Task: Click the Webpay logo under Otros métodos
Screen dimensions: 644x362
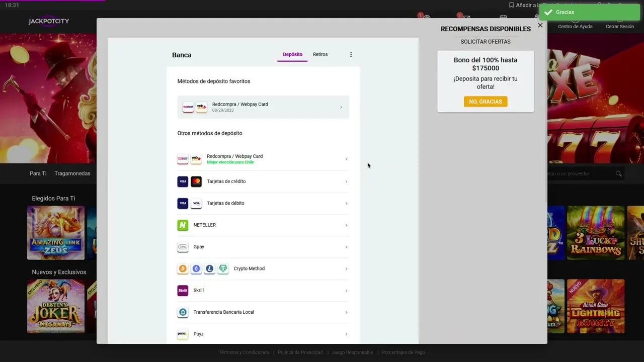Action: [196, 159]
